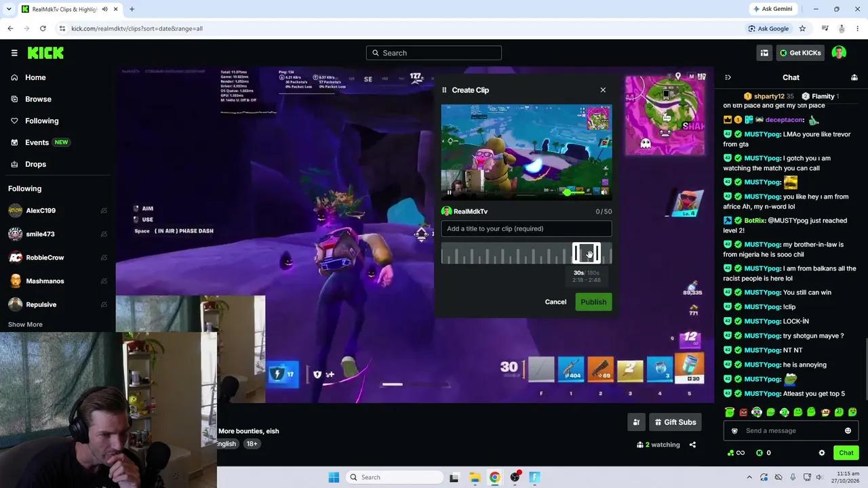Viewport: 868px width, 488px height.
Task: Click the Gift Subs button
Action: [x=674, y=422]
